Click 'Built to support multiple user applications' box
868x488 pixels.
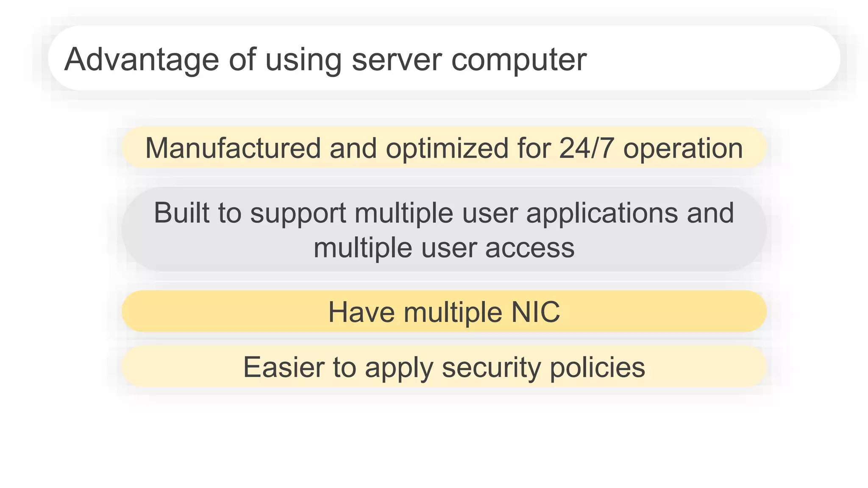pyautogui.click(x=444, y=229)
